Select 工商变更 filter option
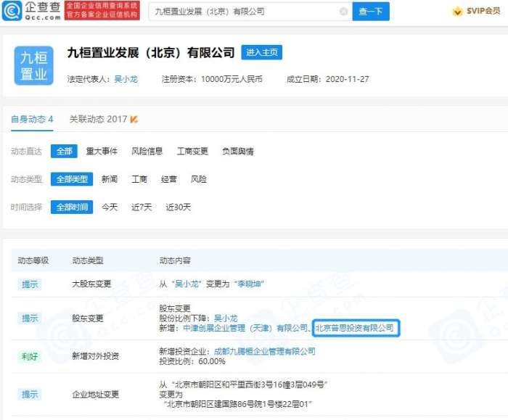This screenshot has height=420, width=508. pos(192,152)
